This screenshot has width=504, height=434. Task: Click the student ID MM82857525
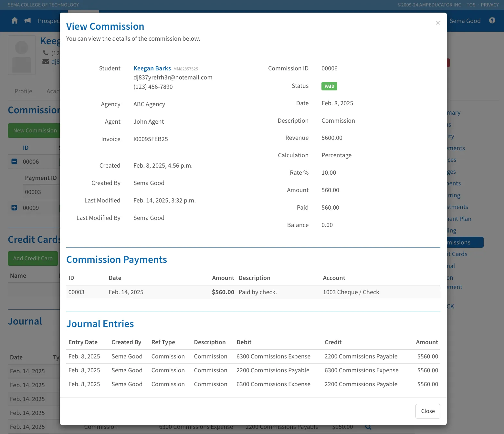[x=186, y=69]
